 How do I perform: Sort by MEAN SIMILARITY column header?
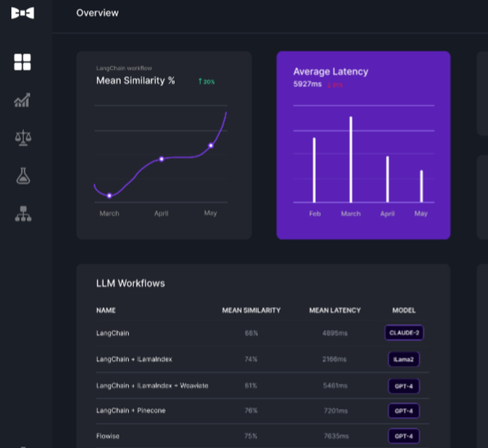click(x=251, y=310)
